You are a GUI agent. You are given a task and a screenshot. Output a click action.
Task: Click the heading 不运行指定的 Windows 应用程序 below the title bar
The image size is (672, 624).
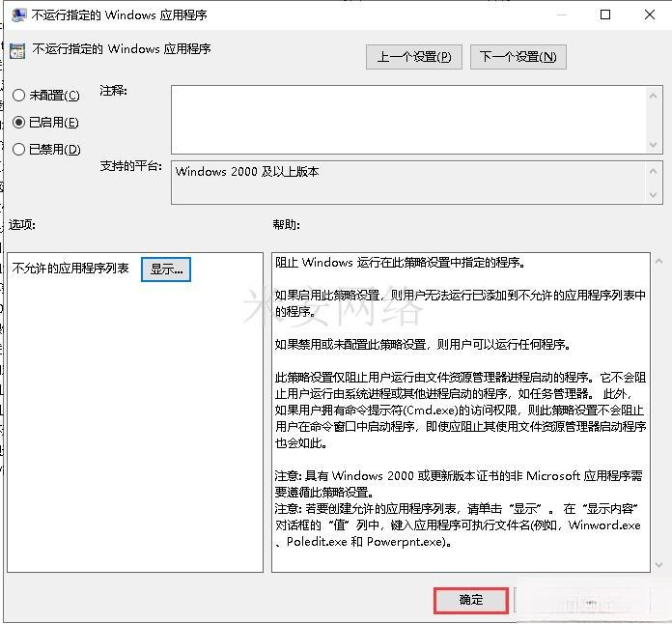coord(122,49)
